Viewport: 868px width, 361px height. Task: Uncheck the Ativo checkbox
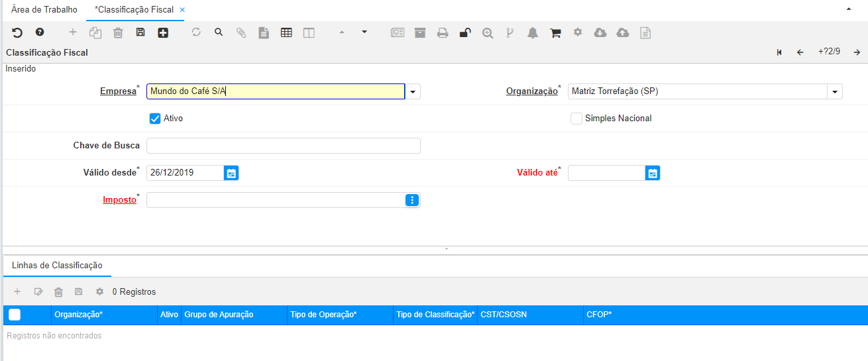pos(155,119)
